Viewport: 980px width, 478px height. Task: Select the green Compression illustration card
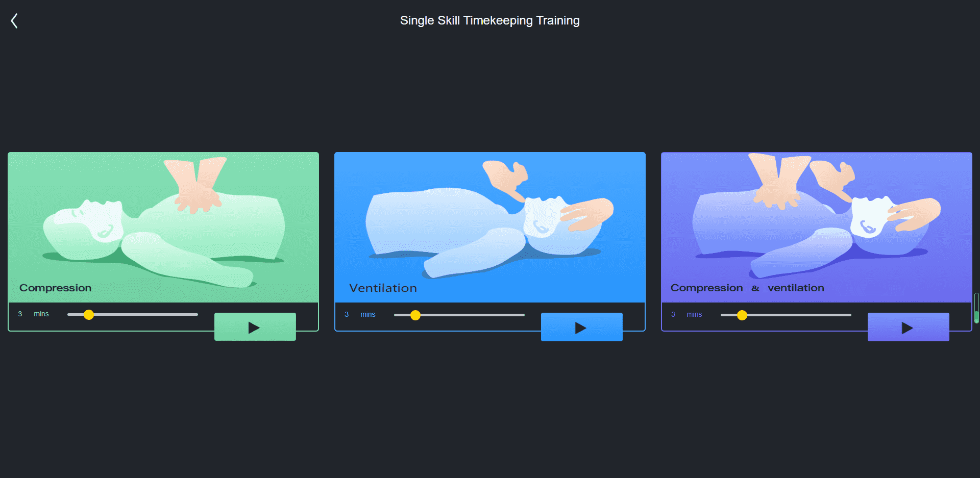pos(163,224)
